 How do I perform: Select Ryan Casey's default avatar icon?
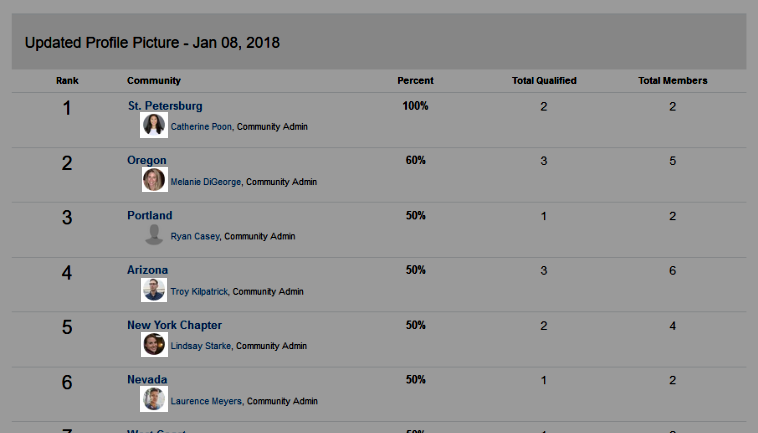pyautogui.click(x=154, y=235)
